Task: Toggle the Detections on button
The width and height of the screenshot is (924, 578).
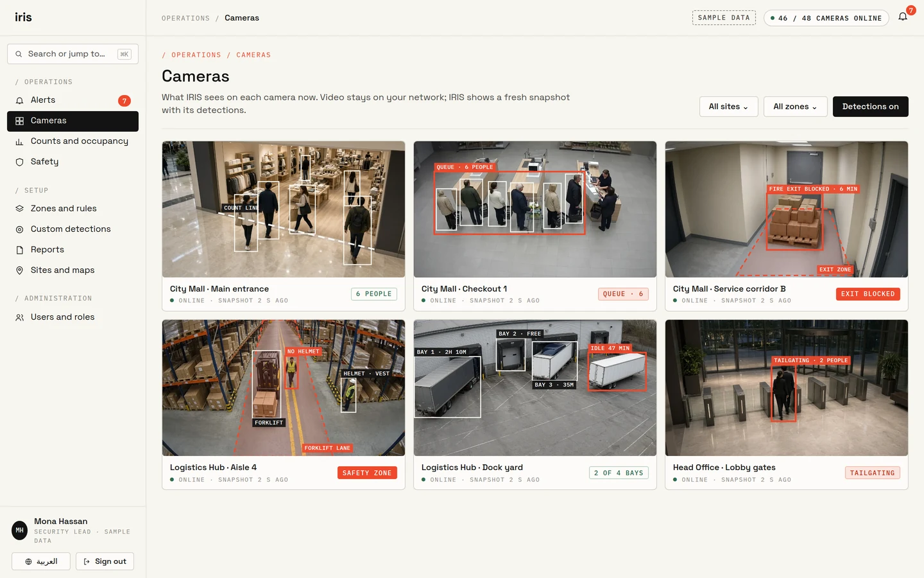Action: [x=870, y=107]
